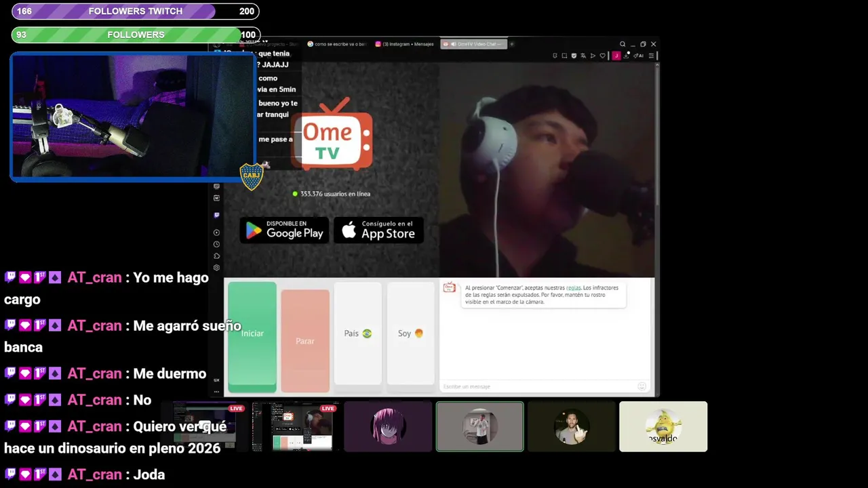Click the green Iniciar button
Image resolution: width=868 pixels, height=488 pixels.
click(x=252, y=337)
